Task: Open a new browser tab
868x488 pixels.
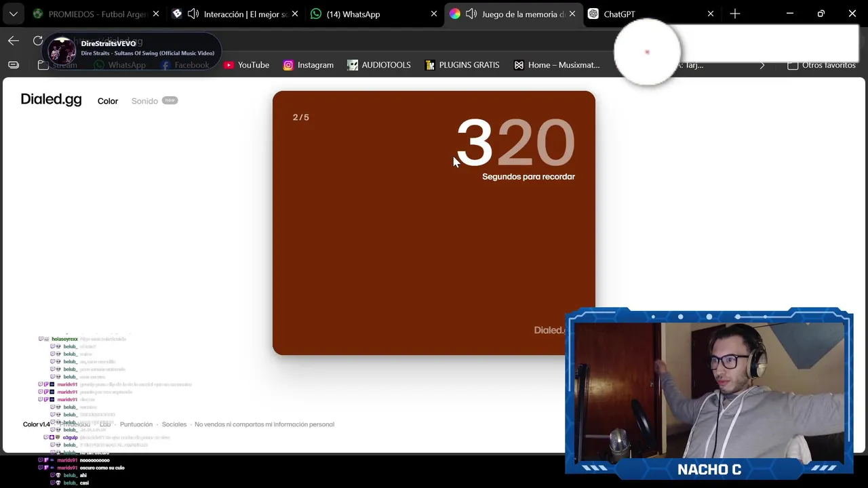Action: point(735,14)
